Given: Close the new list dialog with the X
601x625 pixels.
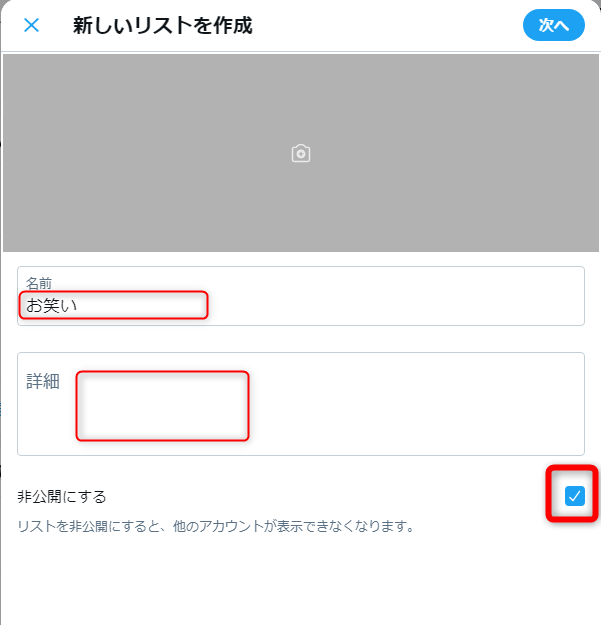Looking at the screenshot, I should coord(31,26).
